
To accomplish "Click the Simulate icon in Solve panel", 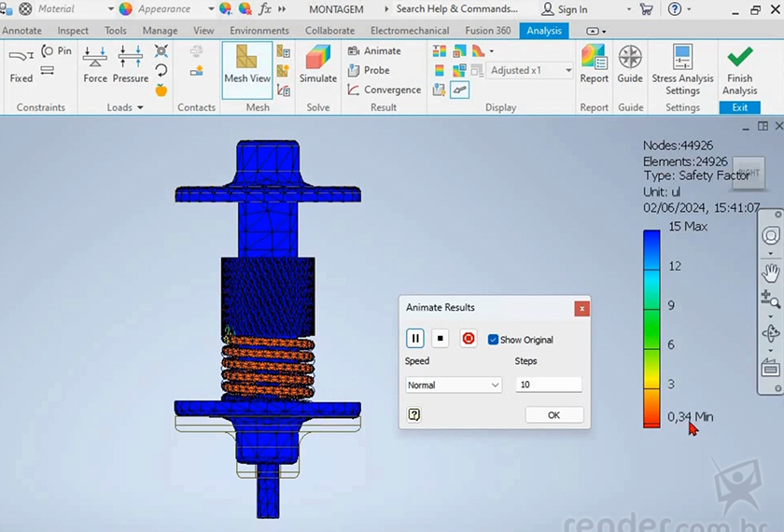I will coord(318,64).
